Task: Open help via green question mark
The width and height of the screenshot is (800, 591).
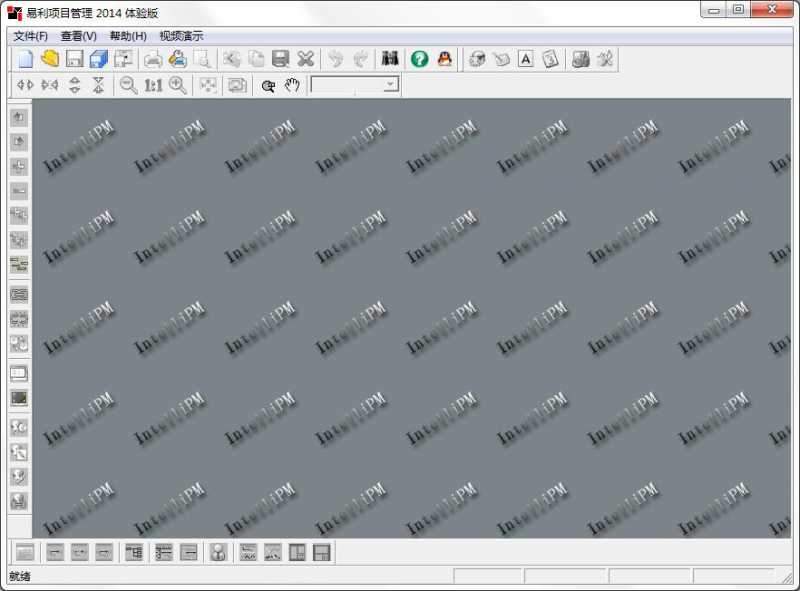Action: tap(420, 60)
